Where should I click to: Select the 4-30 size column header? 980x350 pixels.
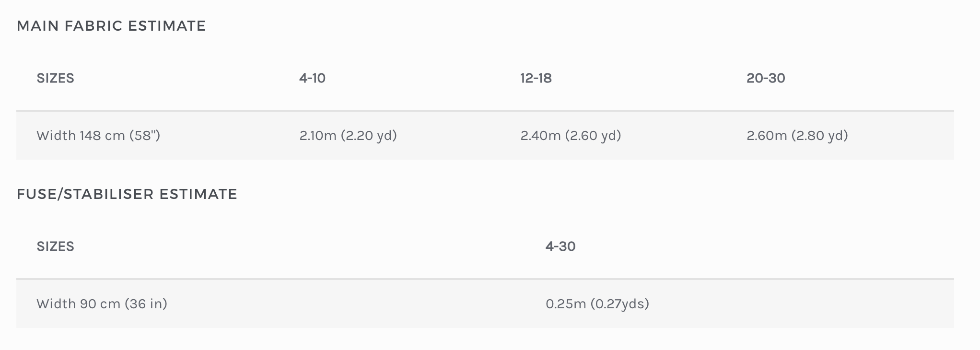pos(560,246)
